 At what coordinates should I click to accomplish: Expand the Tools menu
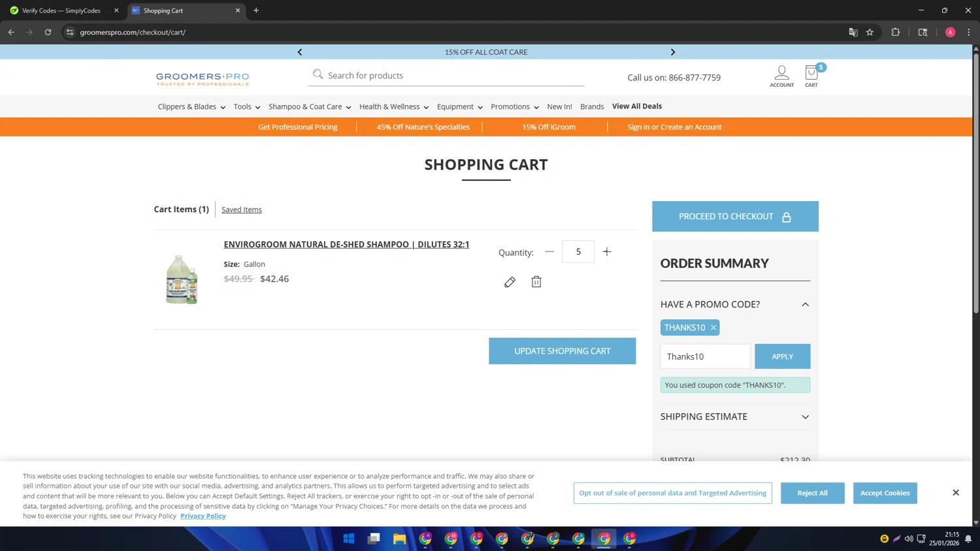point(247,106)
